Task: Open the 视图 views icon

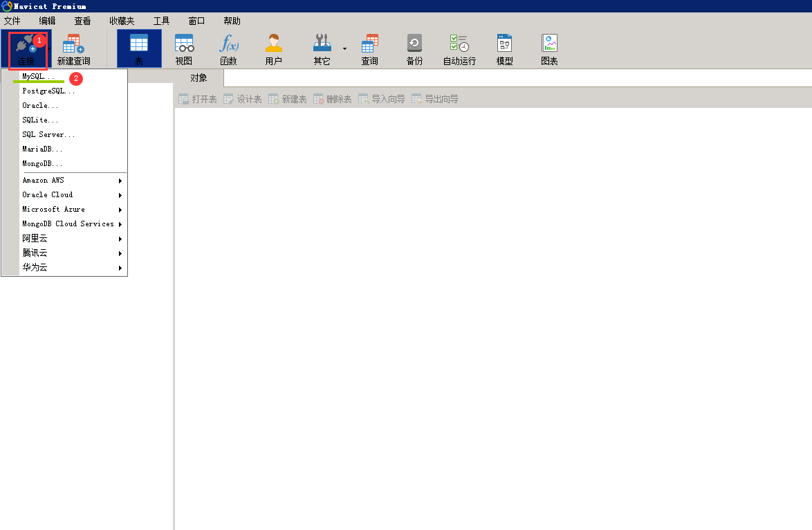Action: pos(184,50)
